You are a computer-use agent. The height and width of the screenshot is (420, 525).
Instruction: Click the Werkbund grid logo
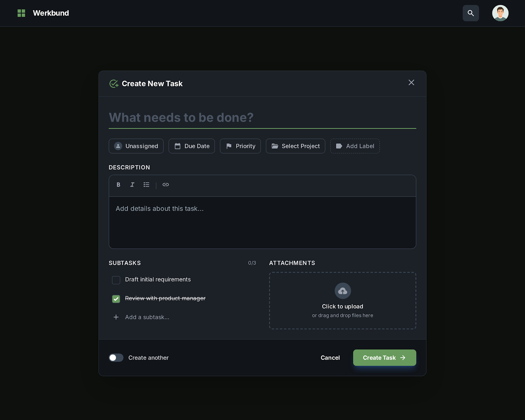point(21,13)
